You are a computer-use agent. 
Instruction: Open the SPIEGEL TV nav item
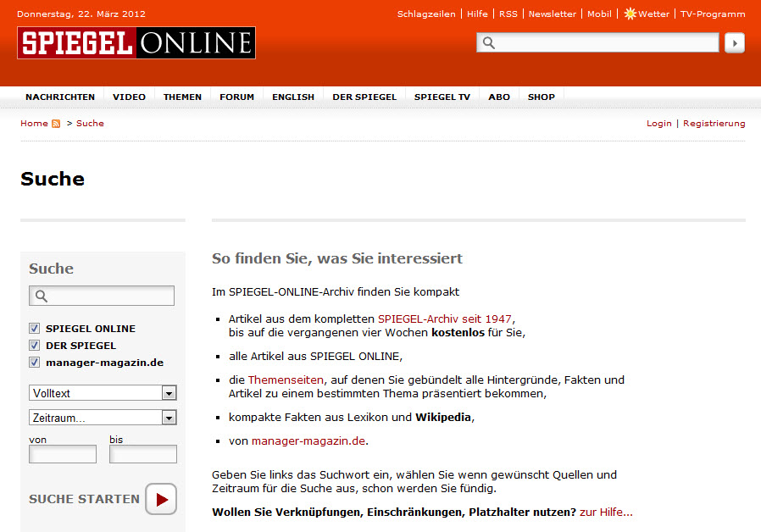(x=442, y=97)
